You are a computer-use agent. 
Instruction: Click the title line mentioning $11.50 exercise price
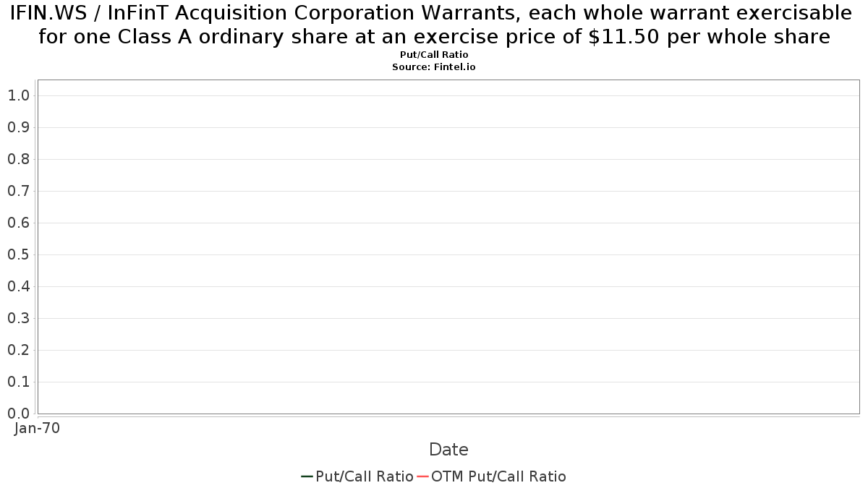434,36
